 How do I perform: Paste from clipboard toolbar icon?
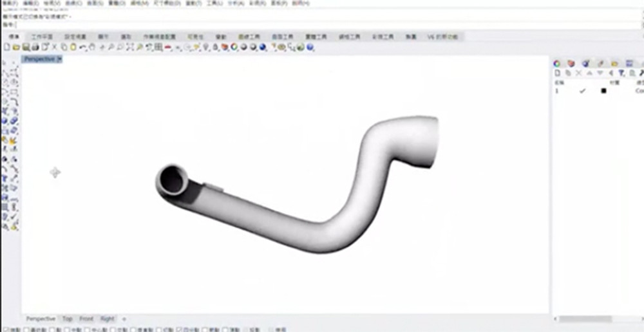(73, 47)
